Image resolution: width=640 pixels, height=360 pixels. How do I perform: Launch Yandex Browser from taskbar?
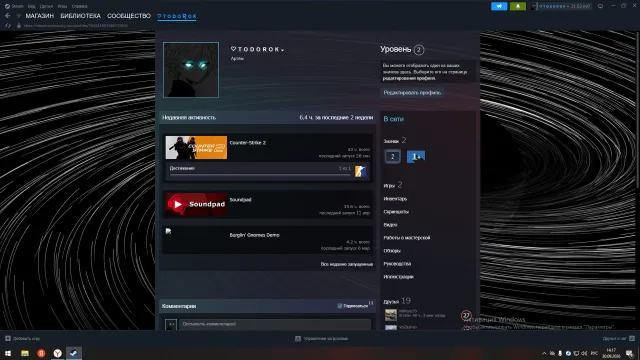[58, 353]
